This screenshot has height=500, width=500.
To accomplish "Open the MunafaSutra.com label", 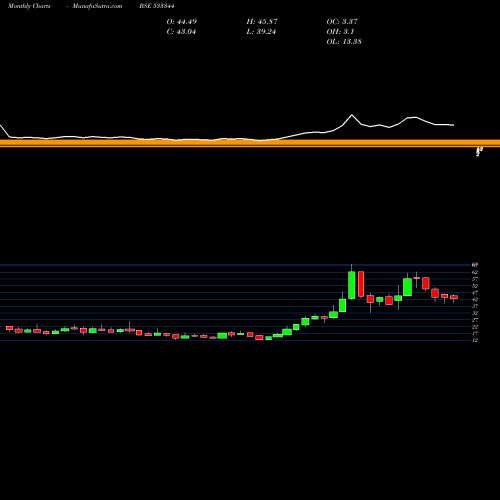I will click(x=97, y=6).
